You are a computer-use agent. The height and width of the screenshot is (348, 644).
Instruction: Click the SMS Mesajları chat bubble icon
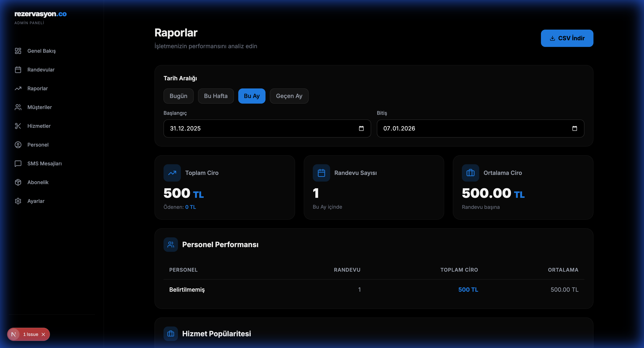18,164
